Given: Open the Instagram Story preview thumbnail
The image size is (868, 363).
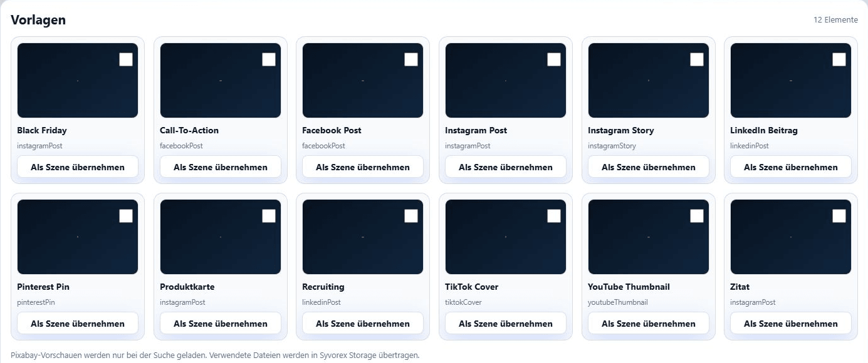Looking at the screenshot, I should click(649, 80).
